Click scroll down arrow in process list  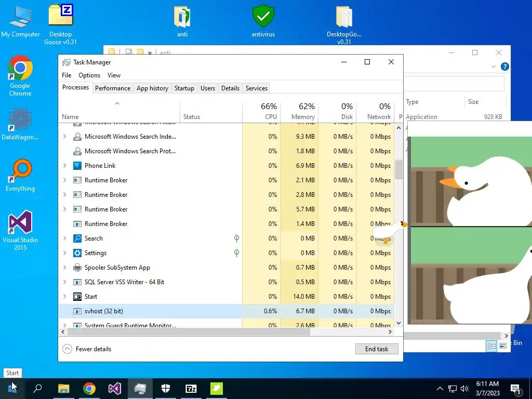[398, 323]
